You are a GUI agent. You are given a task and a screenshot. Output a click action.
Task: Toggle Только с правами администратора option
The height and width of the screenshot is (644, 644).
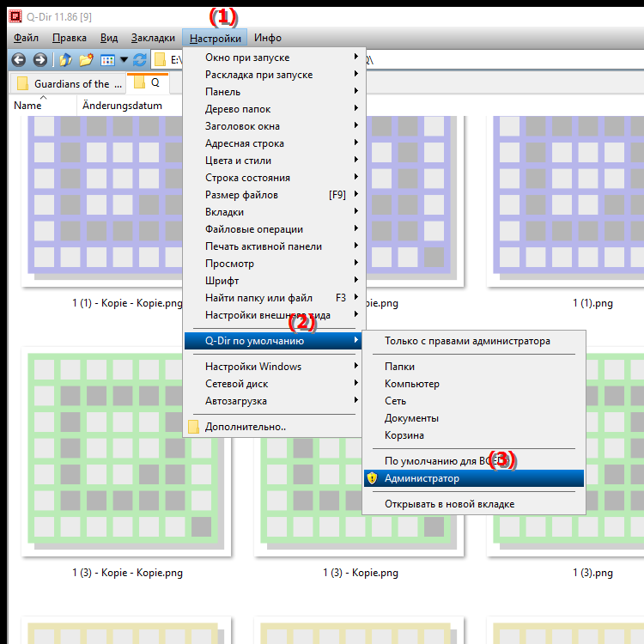[x=473, y=341]
